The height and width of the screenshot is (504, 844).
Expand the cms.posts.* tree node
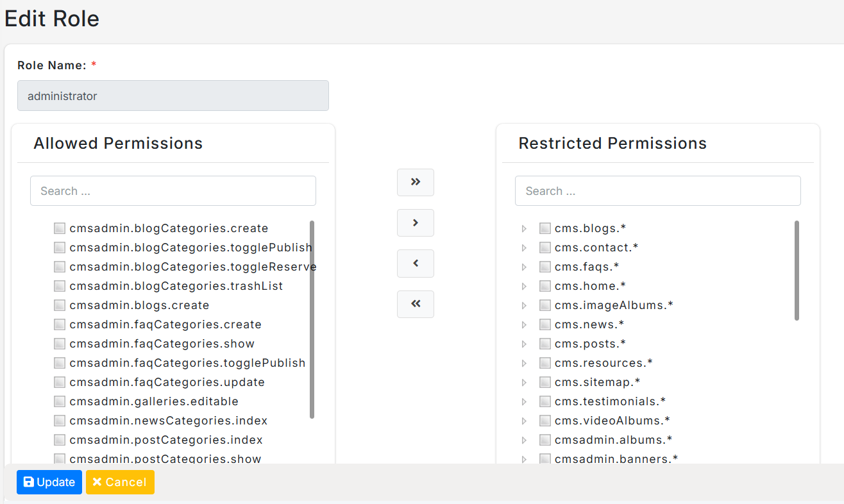[524, 344]
